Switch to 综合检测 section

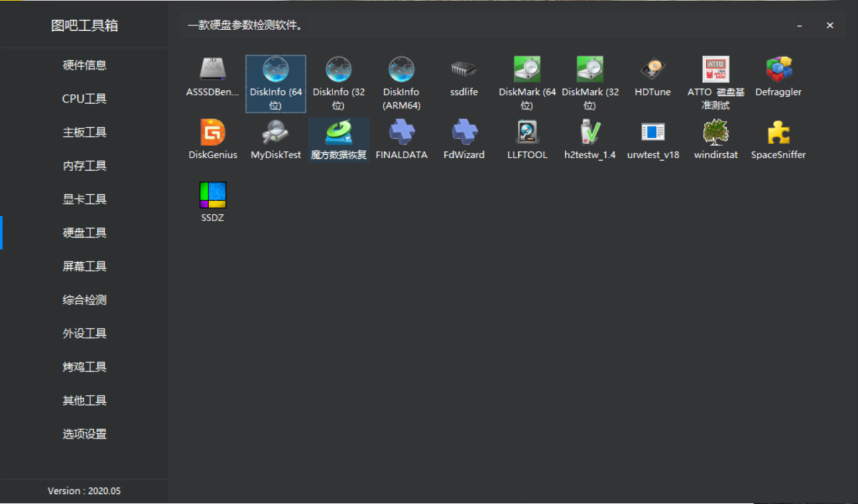84,300
